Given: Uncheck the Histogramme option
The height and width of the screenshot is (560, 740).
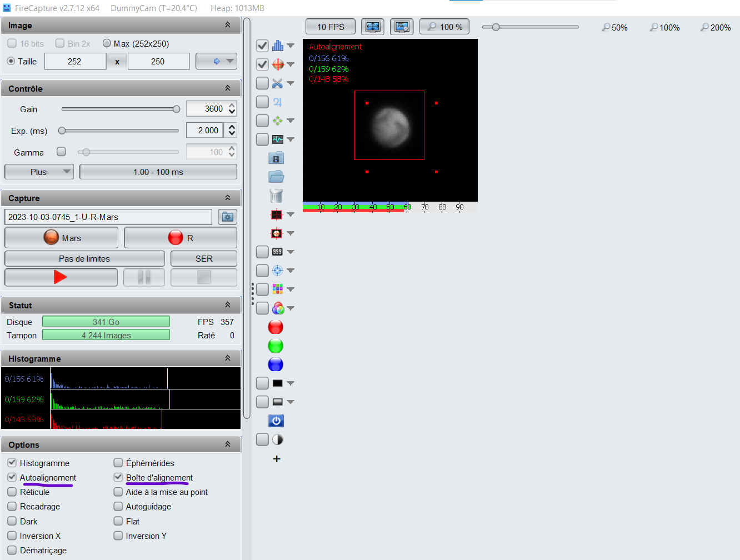Looking at the screenshot, I should [12, 463].
